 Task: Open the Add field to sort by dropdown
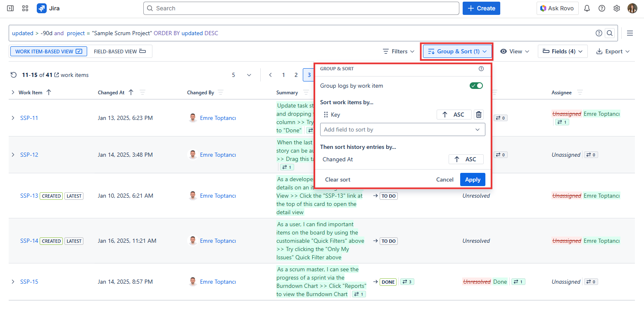click(x=402, y=129)
